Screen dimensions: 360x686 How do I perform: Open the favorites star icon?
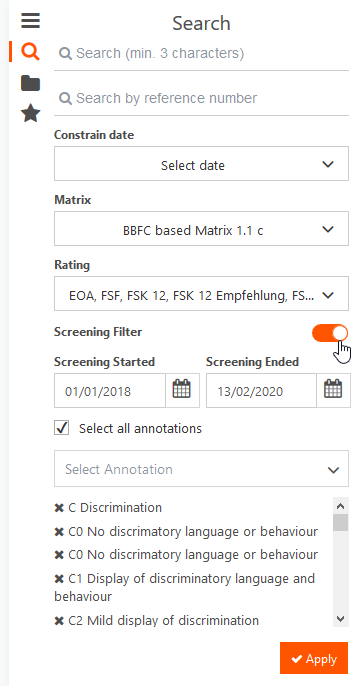(x=30, y=114)
